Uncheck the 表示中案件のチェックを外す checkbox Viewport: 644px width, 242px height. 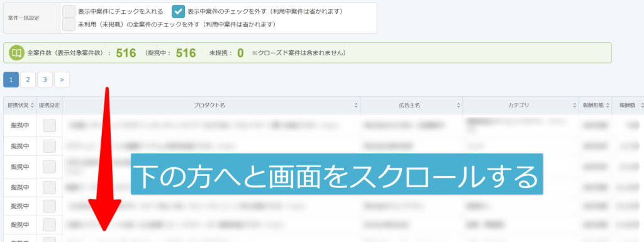click(x=178, y=11)
